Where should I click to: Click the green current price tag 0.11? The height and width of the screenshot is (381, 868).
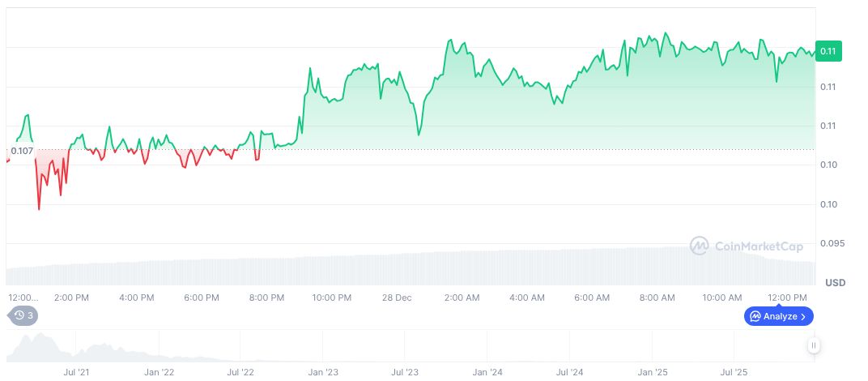(x=828, y=51)
